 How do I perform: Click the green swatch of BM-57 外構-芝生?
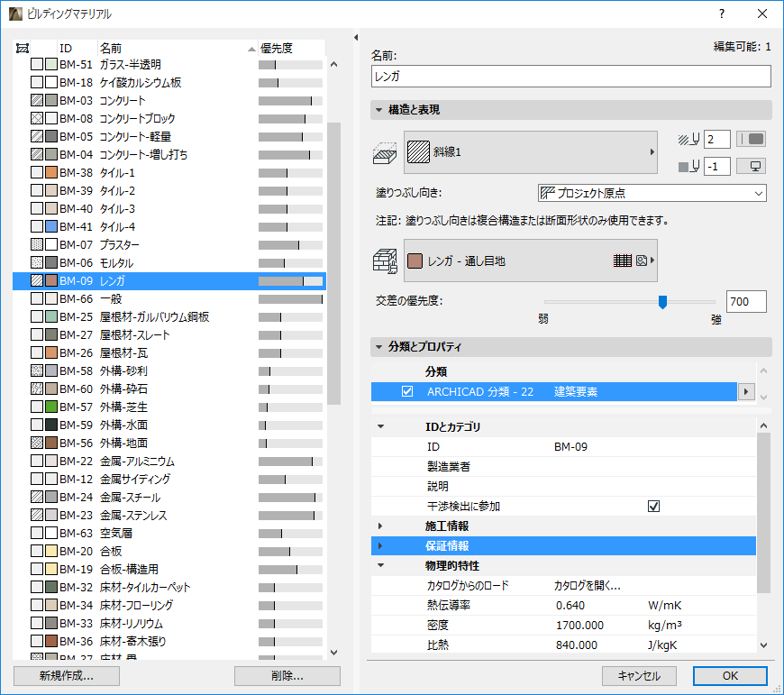51,407
